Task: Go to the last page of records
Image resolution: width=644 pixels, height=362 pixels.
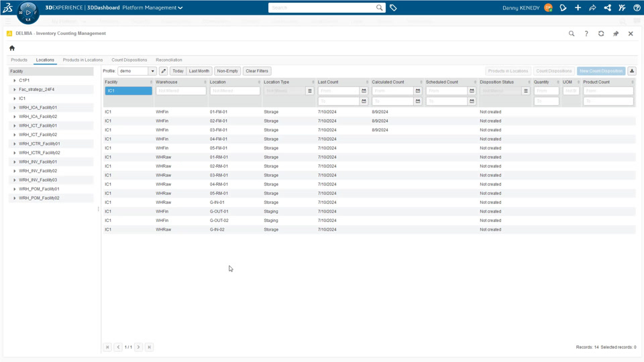Action: pyautogui.click(x=149, y=347)
